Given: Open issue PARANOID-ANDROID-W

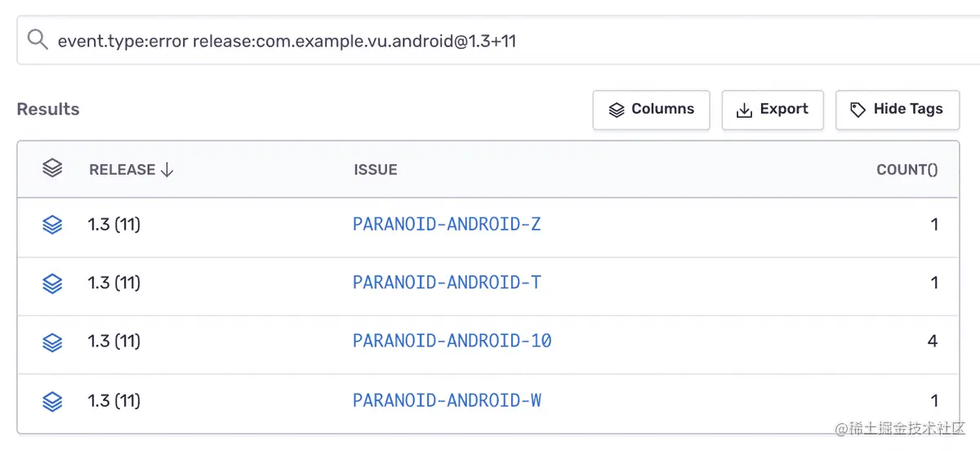Looking at the screenshot, I should pyautogui.click(x=447, y=401).
